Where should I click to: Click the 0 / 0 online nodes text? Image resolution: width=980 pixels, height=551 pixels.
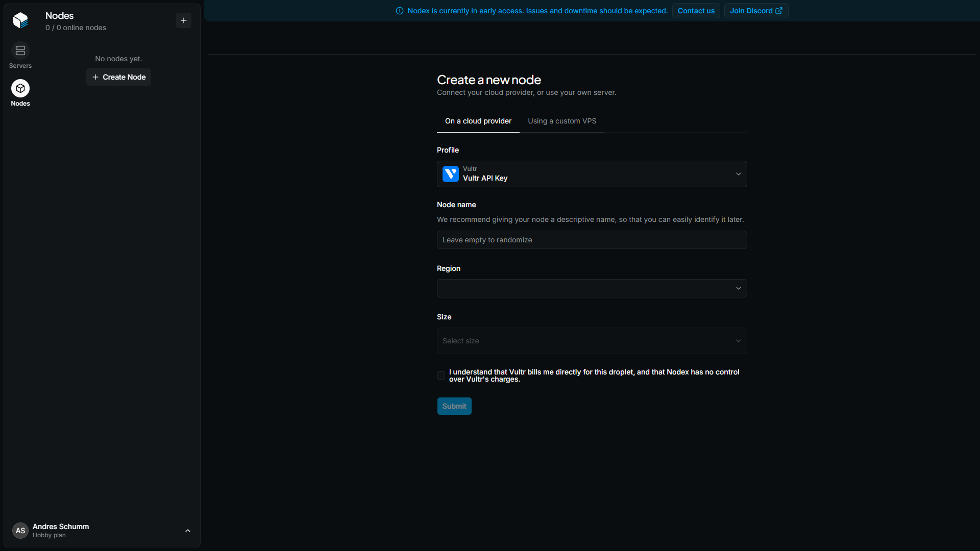tap(76, 28)
